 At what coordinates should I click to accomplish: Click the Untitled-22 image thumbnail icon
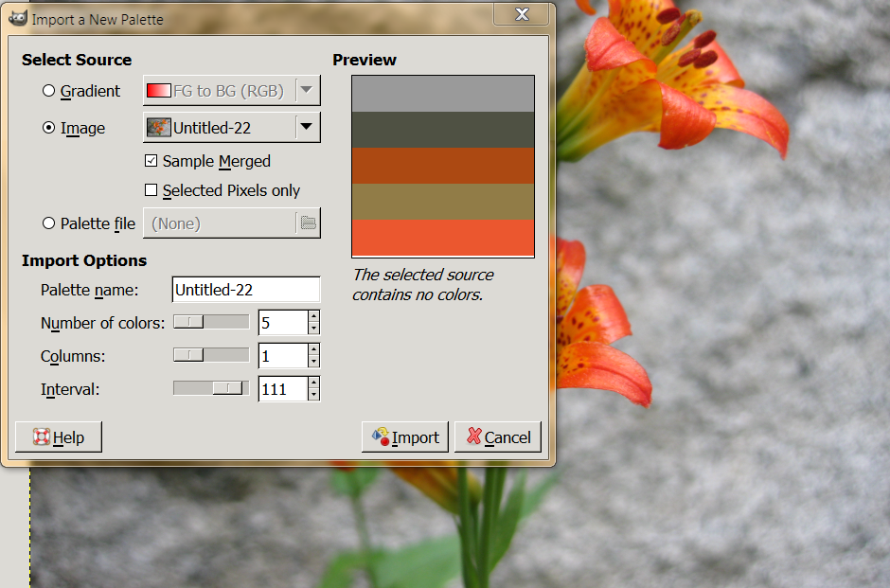pyautogui.click(x=158, y=128)
